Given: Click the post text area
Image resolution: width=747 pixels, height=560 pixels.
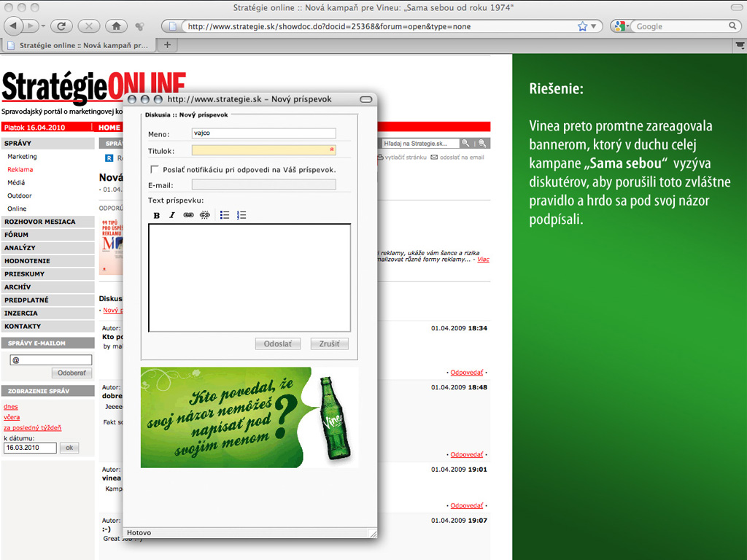Looking at the screenshot, I should 249,278.
